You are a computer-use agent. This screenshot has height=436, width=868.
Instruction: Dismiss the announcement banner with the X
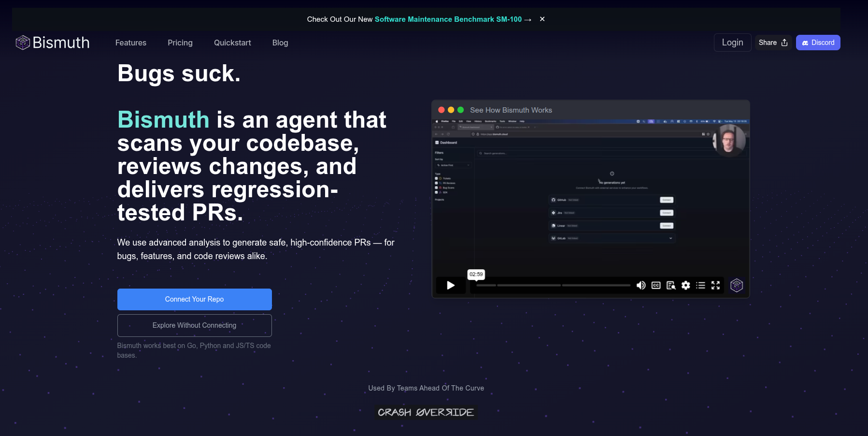point(542,19)
